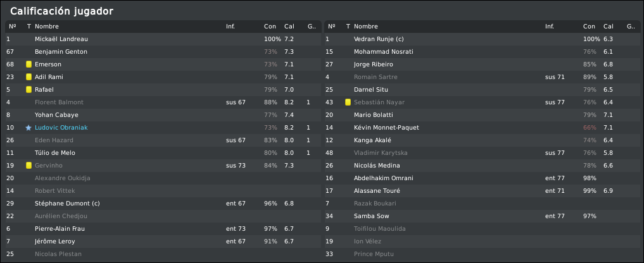Open Eden Hazard's player profile
Image resolution: width=644 pixels, height=263 pixels.
coord(54,140)
